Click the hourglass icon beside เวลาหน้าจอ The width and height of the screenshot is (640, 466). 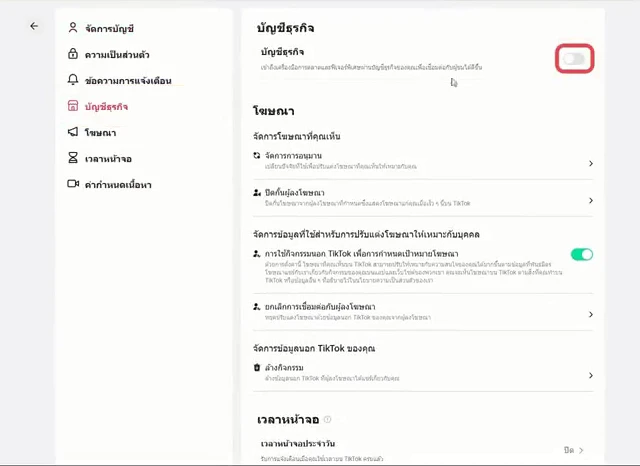(x=73, y=158)
